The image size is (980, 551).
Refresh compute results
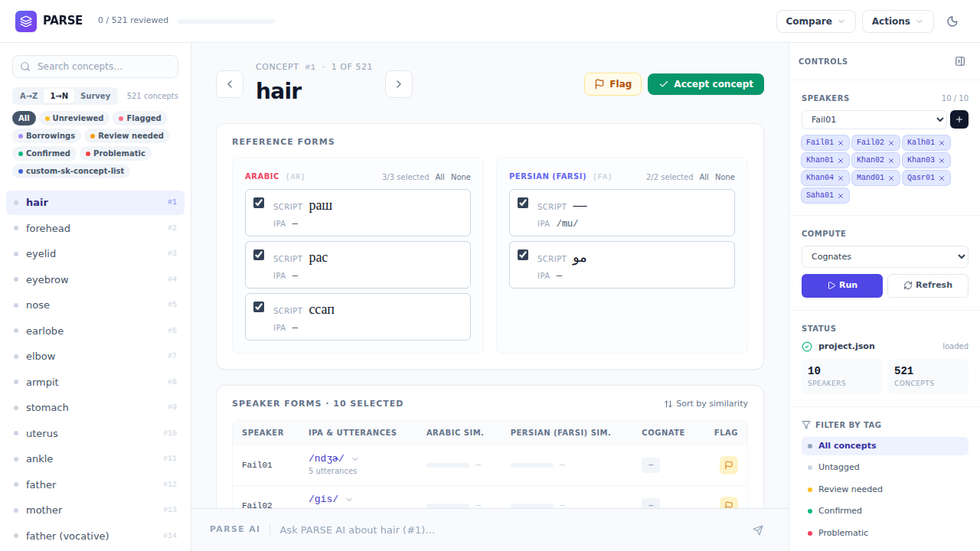click(928, 285)
